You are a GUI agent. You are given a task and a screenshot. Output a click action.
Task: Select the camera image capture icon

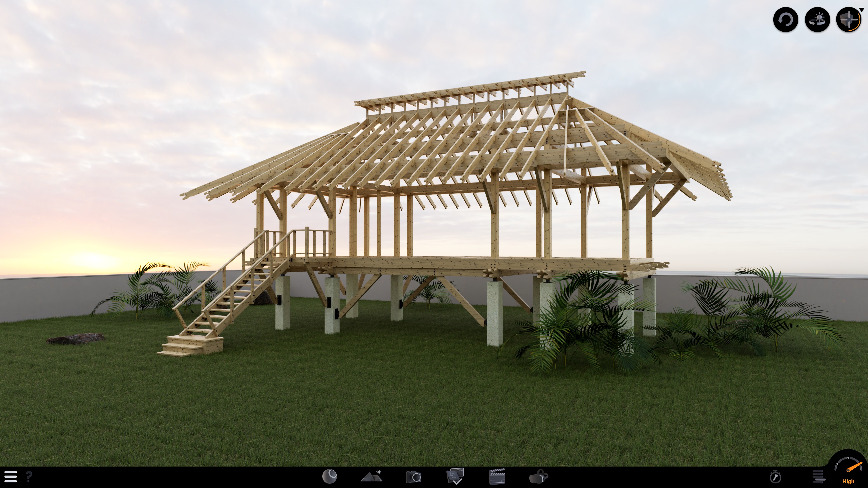tap(413, 477)
